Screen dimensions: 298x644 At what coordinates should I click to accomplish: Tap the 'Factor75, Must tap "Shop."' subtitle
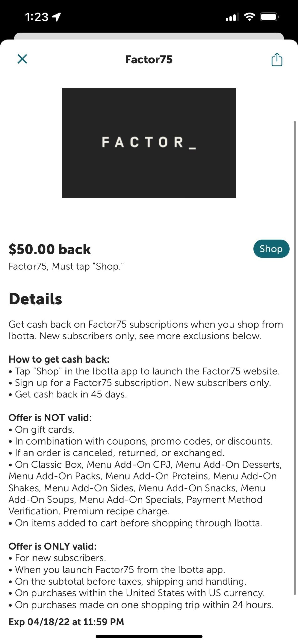tap(66, 266)
